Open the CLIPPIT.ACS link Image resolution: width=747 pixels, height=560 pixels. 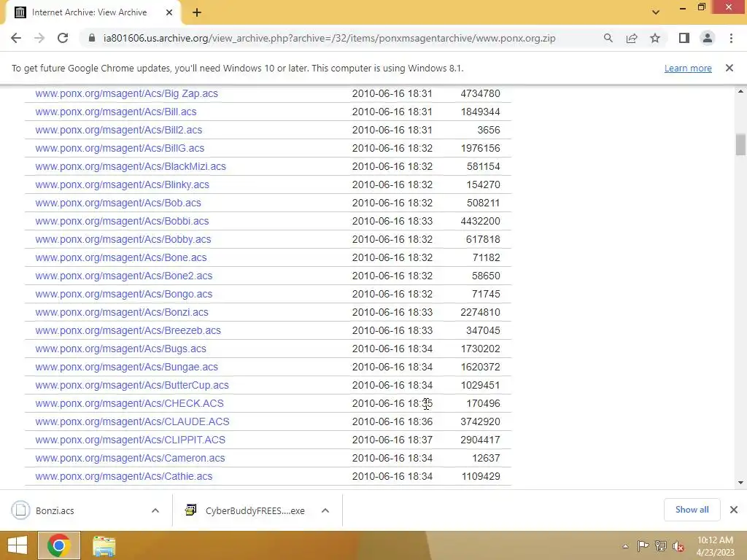click(x=130, y=440)
